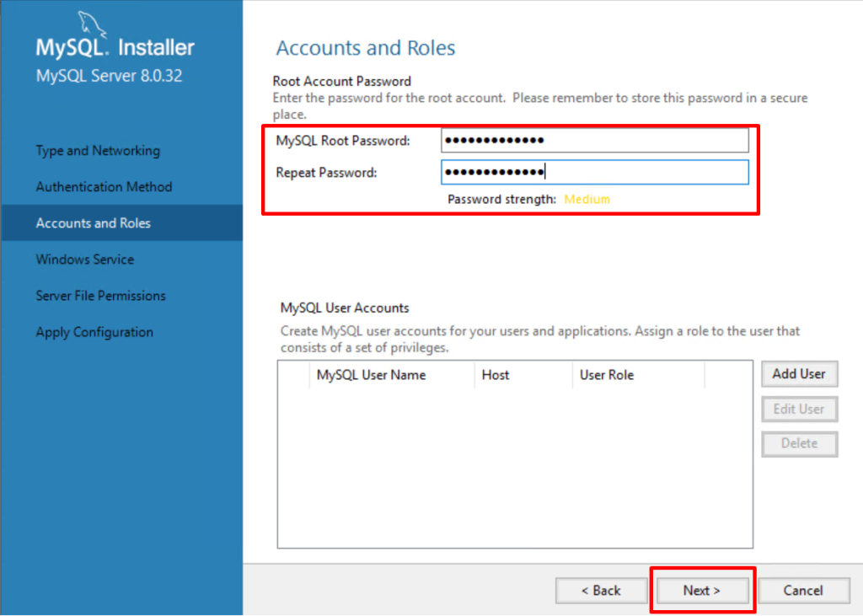This screenshot has width=863, height=616.
Task: Click the Repeat Password label
Action: [326, 173]
